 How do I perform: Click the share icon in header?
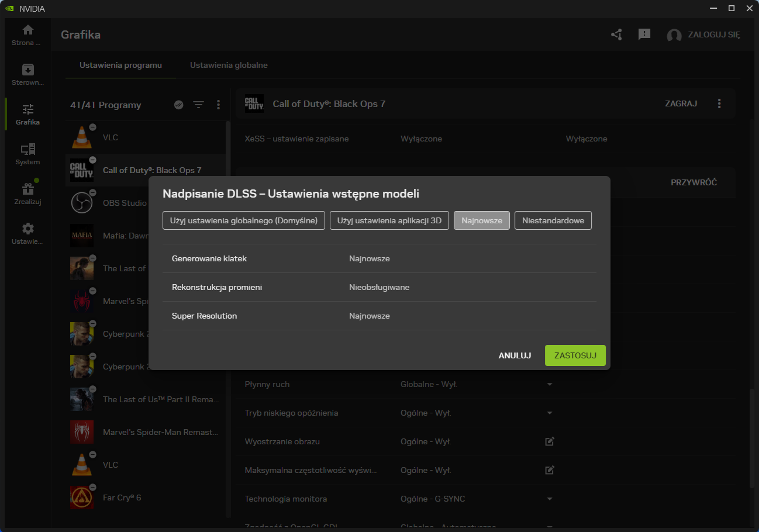616,34
